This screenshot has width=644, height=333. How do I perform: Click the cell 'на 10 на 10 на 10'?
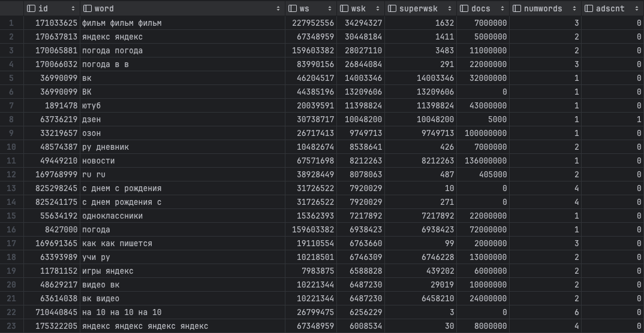pos(182,312)
